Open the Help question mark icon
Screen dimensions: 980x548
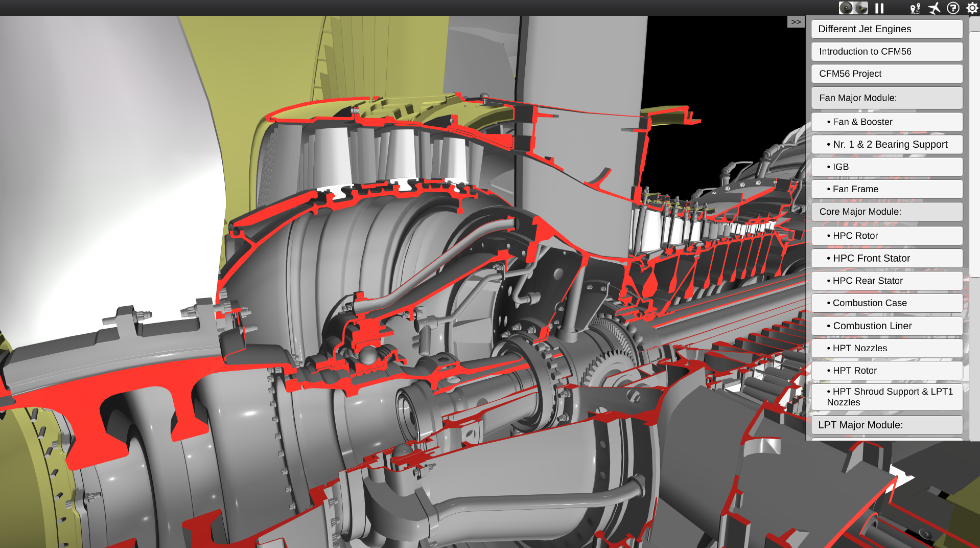click(952, 8)
